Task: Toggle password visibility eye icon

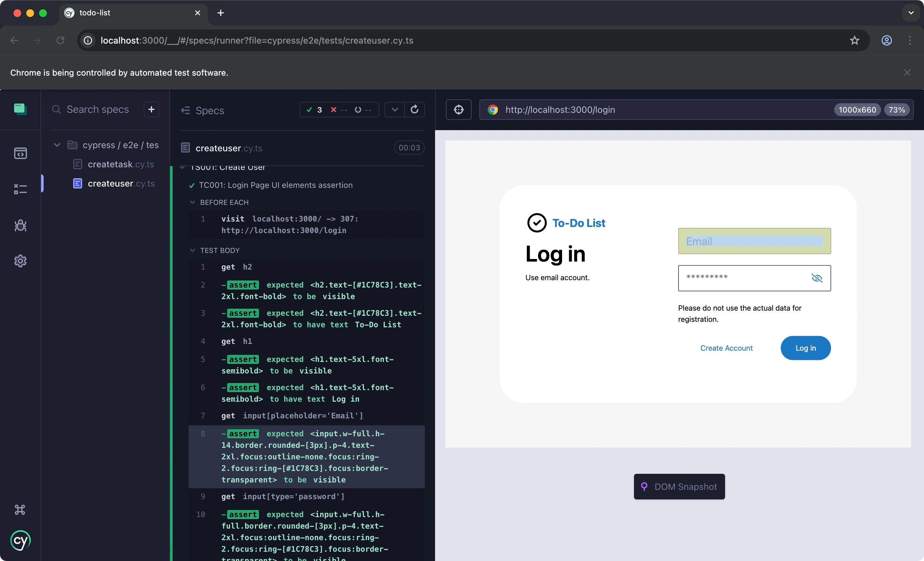Action: (x=817, y=278)
